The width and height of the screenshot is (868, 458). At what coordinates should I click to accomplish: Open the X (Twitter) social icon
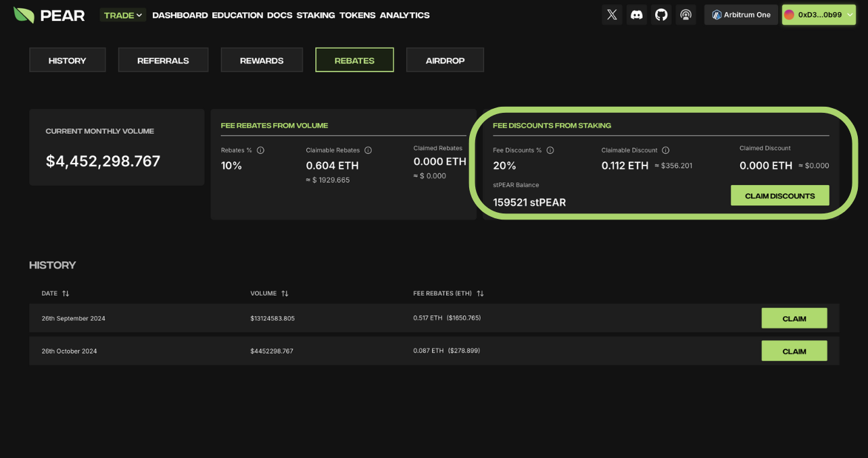pos(612,15)
